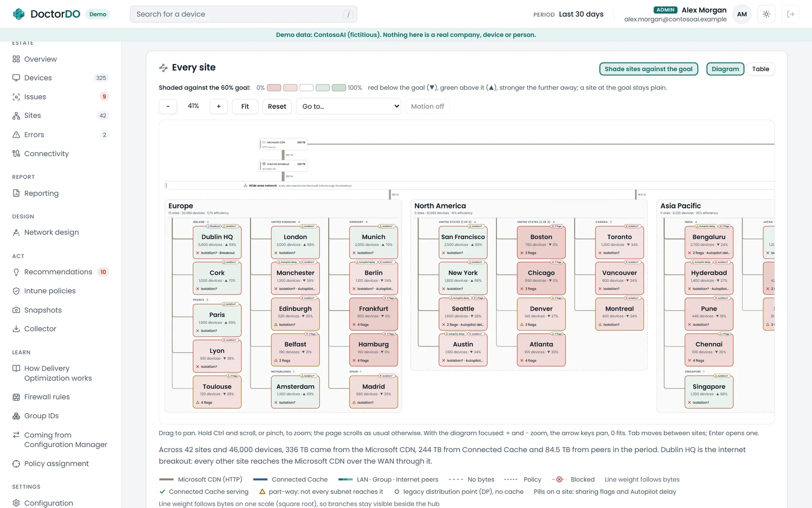Open the Devices monitor icon

click(x=16, y=78)
